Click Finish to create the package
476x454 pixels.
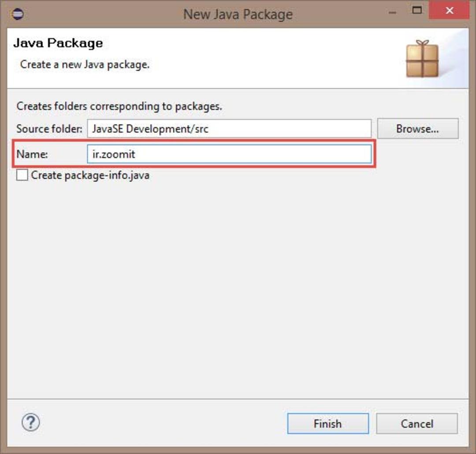click(x=328, y=423)
